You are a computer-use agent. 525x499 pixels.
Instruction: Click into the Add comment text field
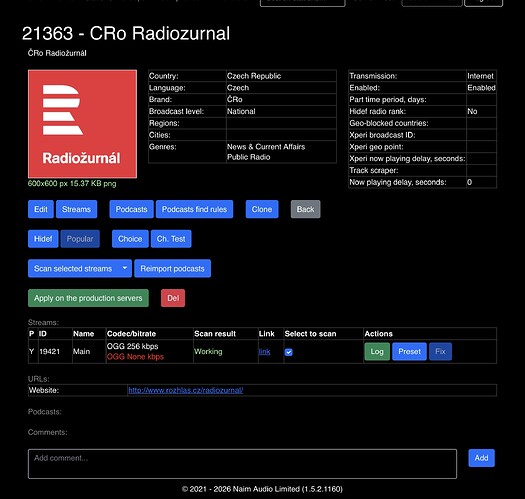pyautogui.click(x=242, y=464)
